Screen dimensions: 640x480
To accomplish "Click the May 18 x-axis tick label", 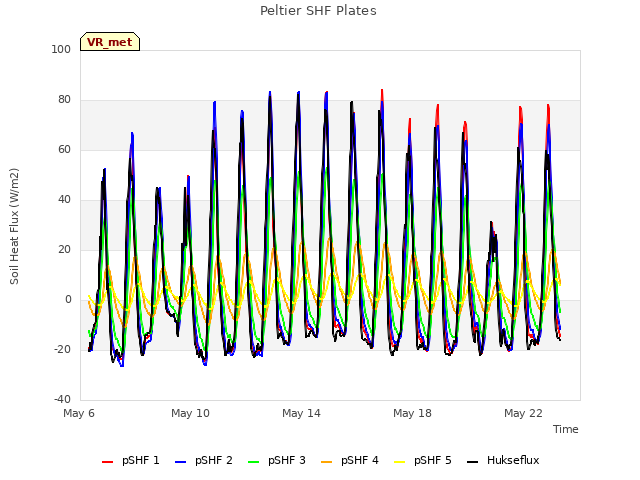I will (x=412, y=413).
